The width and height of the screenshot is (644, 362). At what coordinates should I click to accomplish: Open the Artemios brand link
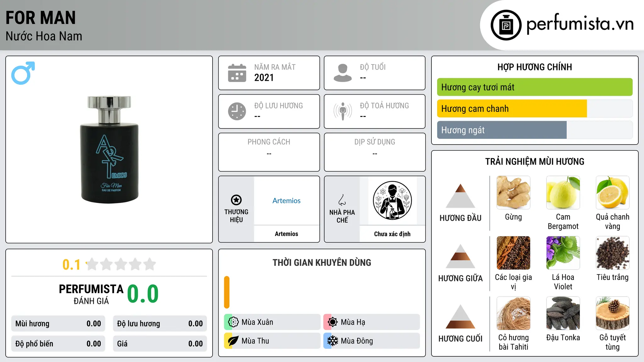coord(286,200)
